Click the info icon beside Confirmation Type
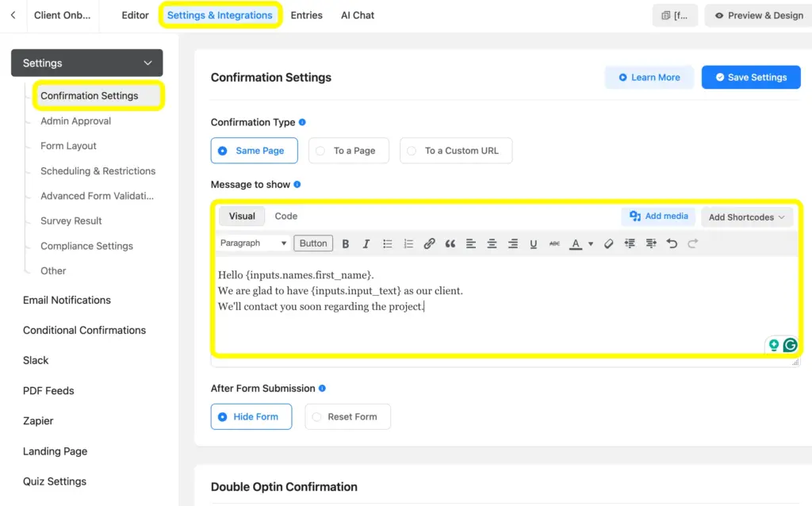The height and width of the screenshot is (506, 812). click(x=302, y=122)
